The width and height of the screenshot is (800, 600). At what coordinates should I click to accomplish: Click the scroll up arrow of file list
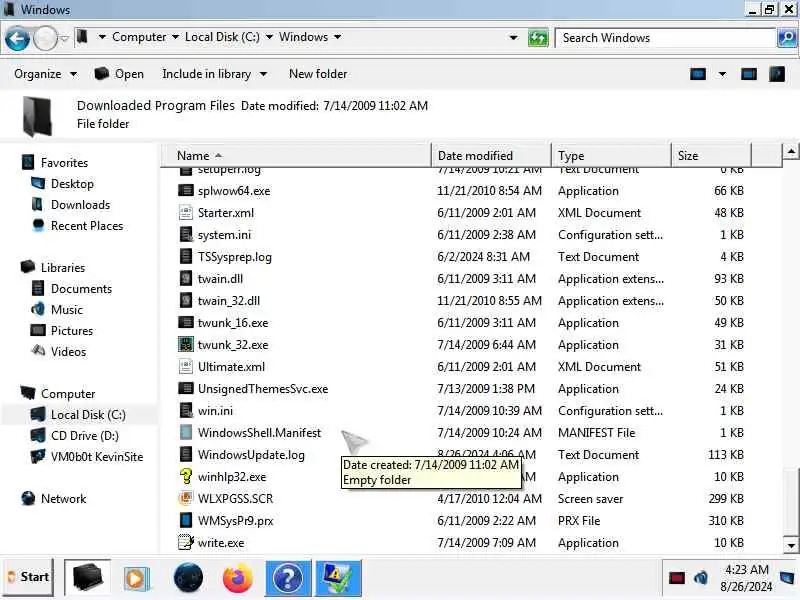coord(791,151)
